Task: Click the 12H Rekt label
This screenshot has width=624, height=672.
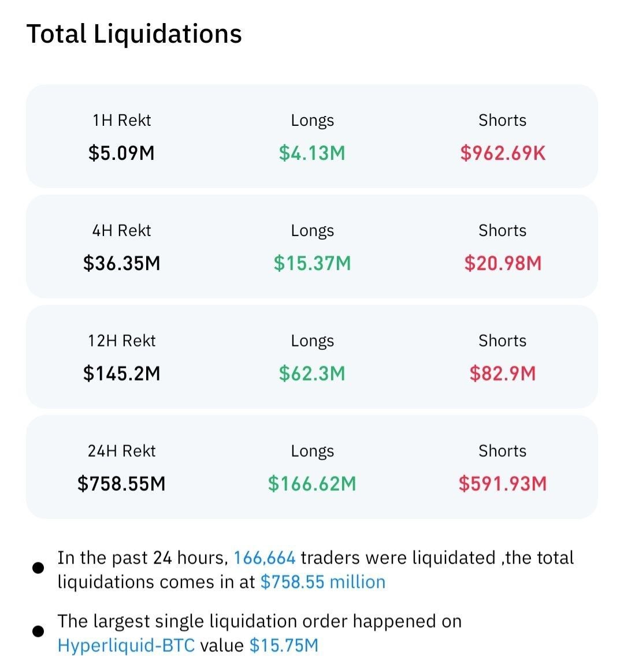Action: (121, 341)
